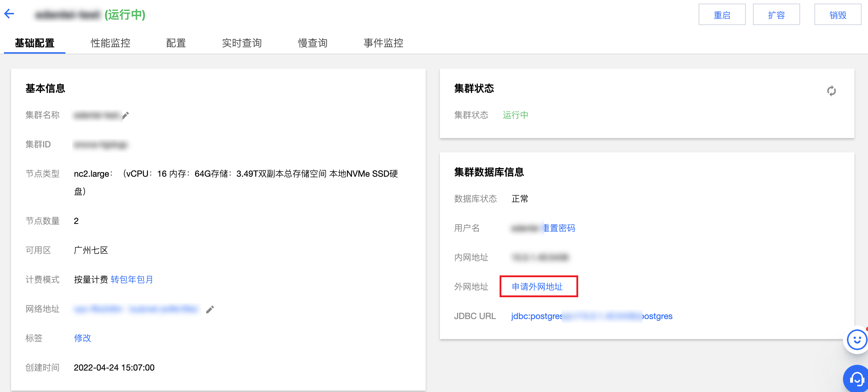Switch to the 性能监控 tab
Image resolution: width=868 pixels, height=392 pixels.
pyautogui.click(x=110, y=43)
